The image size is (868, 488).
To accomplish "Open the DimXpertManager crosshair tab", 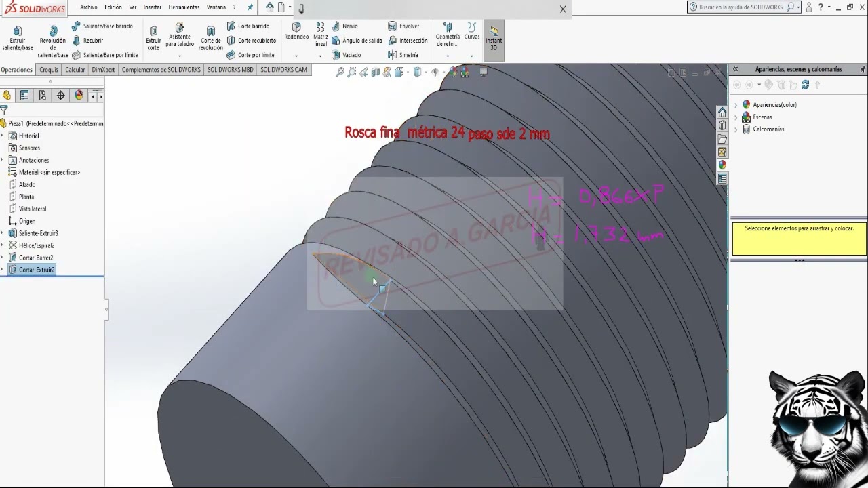I will (x=60, y=96).
